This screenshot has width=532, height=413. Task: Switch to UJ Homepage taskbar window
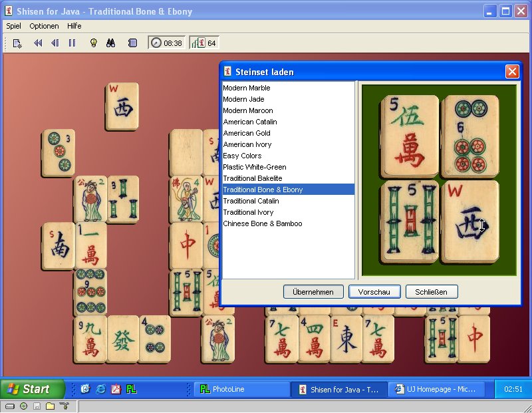[x=436, y=389]
